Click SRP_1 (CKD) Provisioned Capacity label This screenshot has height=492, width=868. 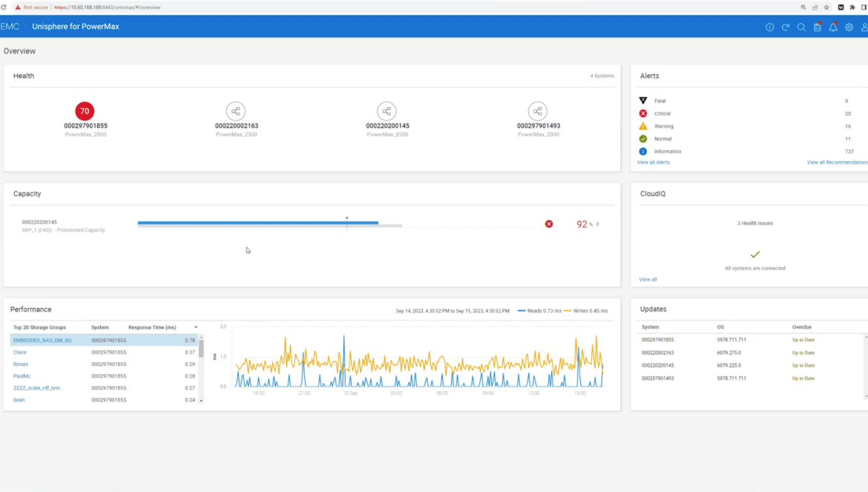coord(63,230)
